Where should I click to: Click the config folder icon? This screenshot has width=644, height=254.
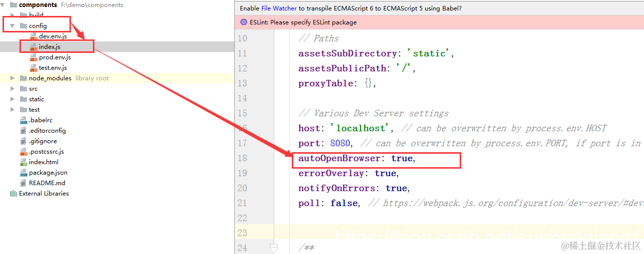[x=23, y=25]
